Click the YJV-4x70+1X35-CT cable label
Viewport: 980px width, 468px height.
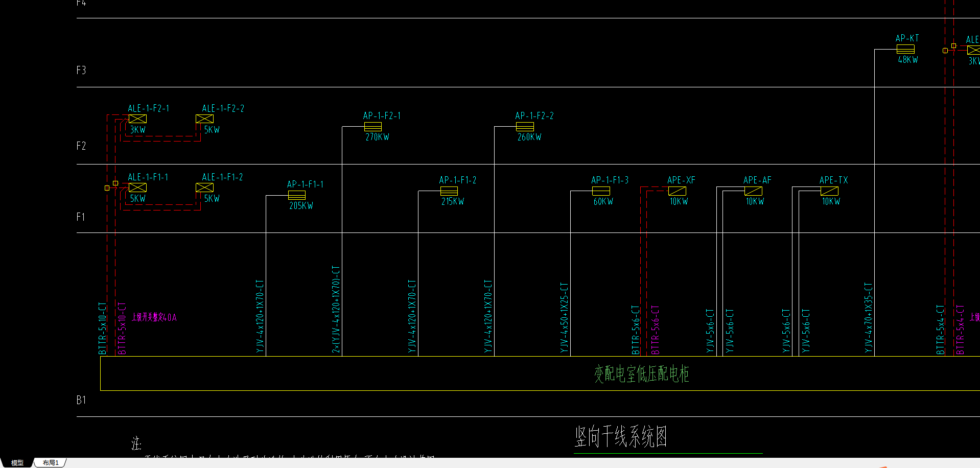click(869, 318)
